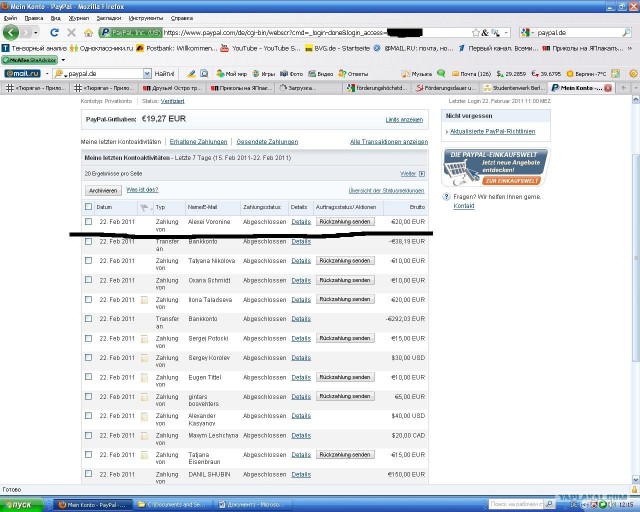Open the list-all-tabs arrow
640x512 pixels.
coord(636,88)
